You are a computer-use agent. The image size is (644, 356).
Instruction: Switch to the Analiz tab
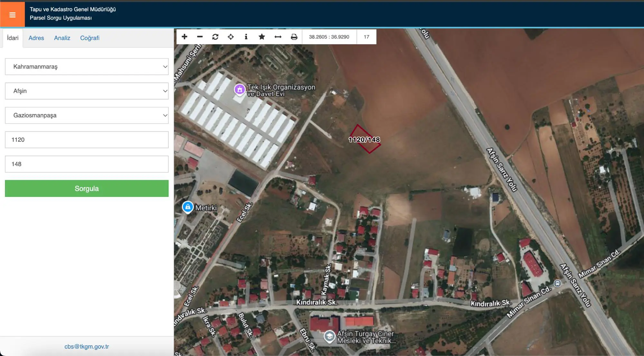(x=62, y=38)
